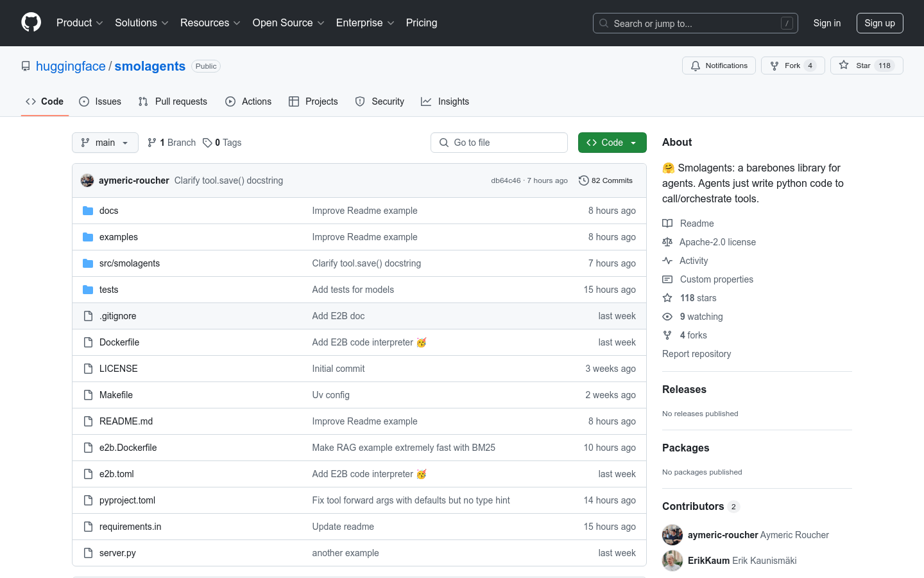Click the GitHub logo icon
This screenshot has height=578, width=924.
pos(31,22)
